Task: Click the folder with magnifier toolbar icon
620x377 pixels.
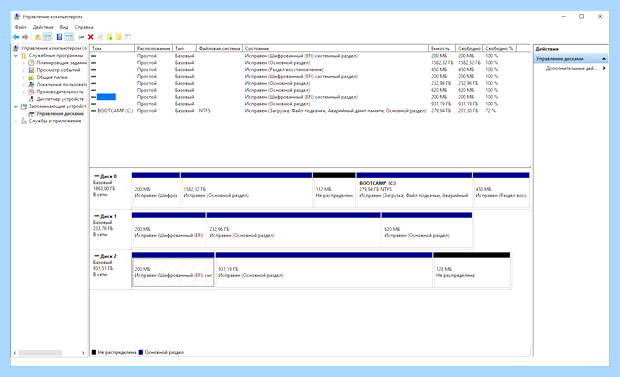Action: (x=119, y=37)
